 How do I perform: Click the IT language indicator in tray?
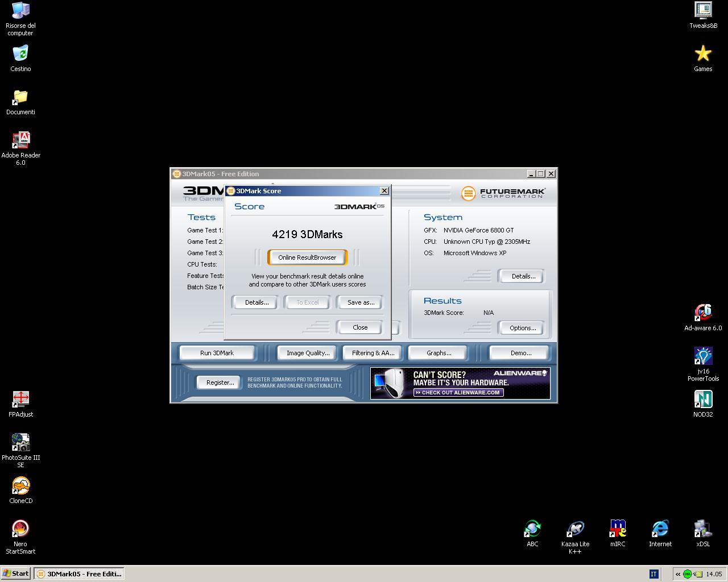pos(653,574)
